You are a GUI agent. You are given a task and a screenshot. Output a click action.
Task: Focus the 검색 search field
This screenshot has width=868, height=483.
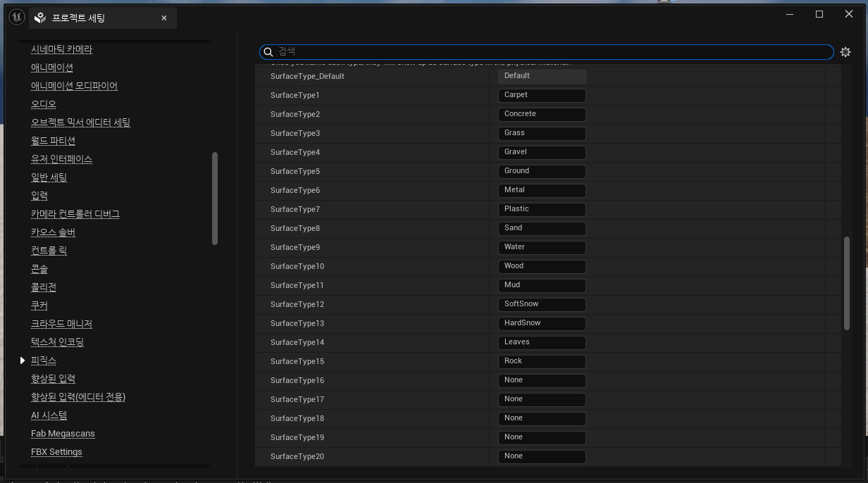pyautogui.click(x=546, y=52)
